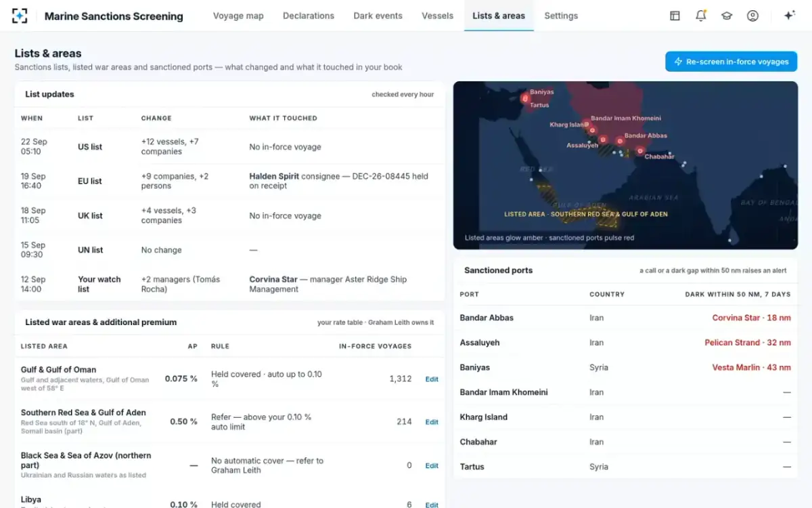Edit the Black Sea & Sea of Azov row
Viewport: 812px width, 508px height.
432,465
